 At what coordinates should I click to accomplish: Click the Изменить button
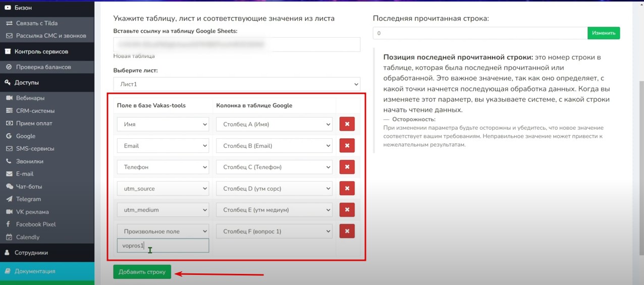[x=603, y=33]
